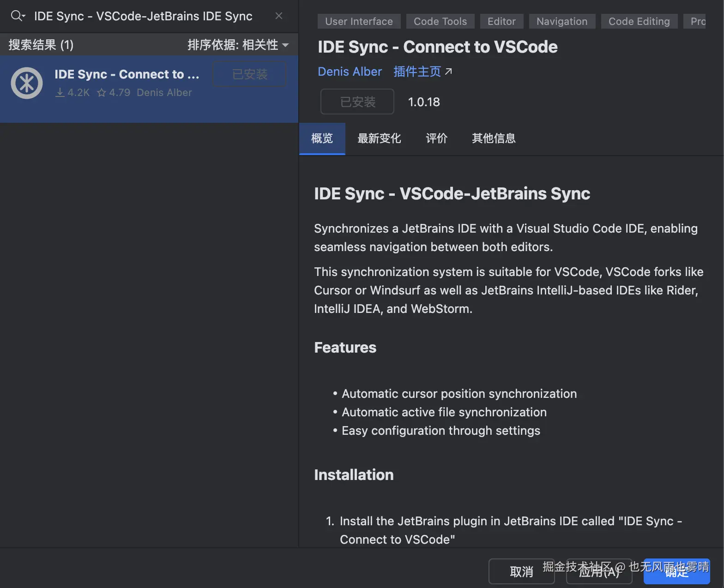Click the external link arrow icon

pos(448,72)
